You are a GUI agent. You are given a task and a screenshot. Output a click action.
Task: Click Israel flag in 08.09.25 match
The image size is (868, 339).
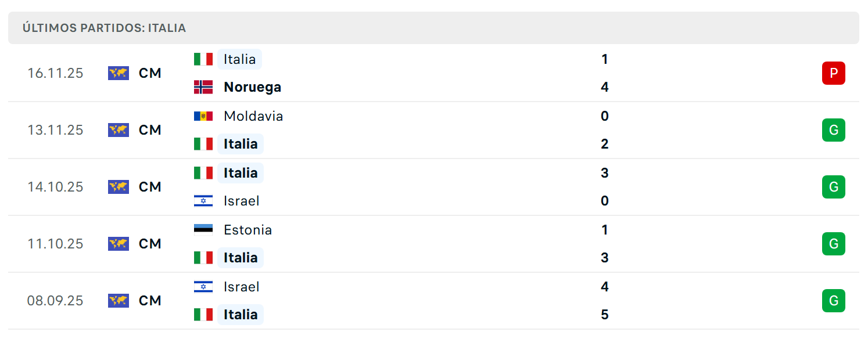pyautogui.click(x=203, y=287)
